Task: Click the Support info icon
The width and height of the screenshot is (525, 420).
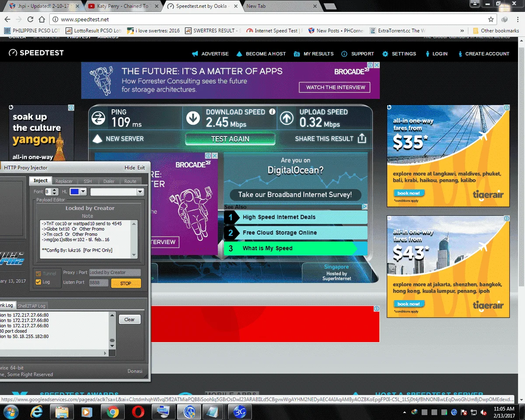Action: coord(344,54)
